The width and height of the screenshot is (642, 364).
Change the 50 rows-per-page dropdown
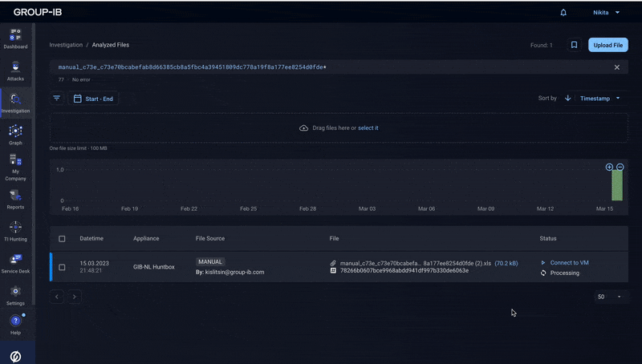[609, 297]
